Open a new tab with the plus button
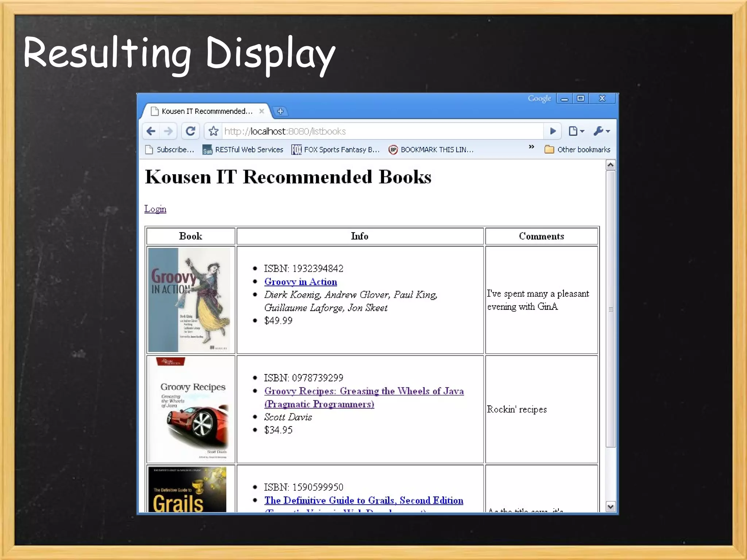 (280, 111)
